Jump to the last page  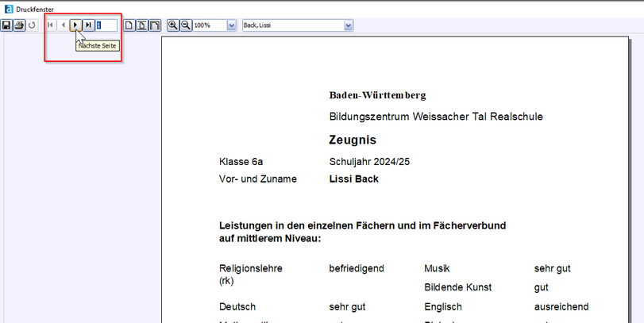[x=88, y=25]
